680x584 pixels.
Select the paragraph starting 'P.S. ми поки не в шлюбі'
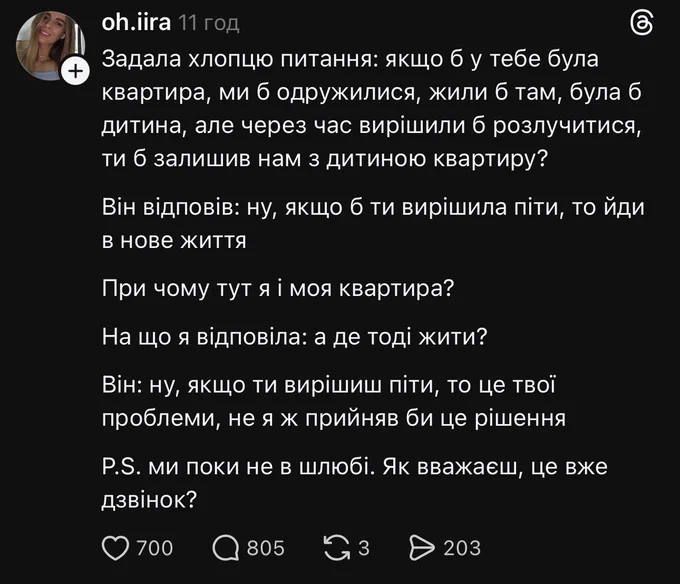(x=354, y=483)
